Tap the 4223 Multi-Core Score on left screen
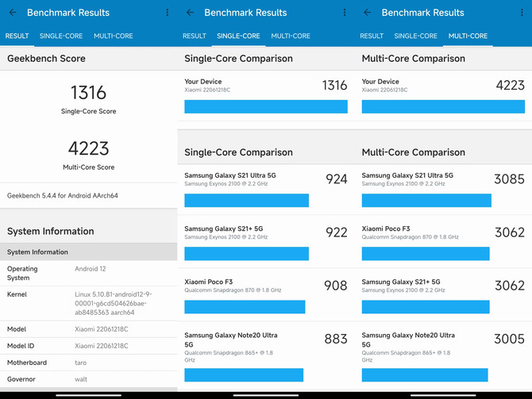The image size is (532, 399). click(x=88, y=149)
